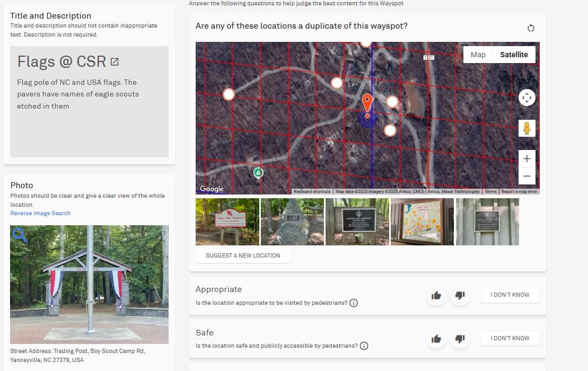Click the magnifier icon on the flagpole photo
588x371 pixels.
[20, 235]
